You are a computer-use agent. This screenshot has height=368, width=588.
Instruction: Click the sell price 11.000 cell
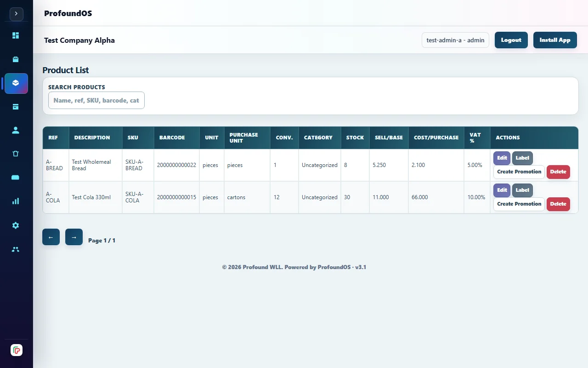pos(389,197)
